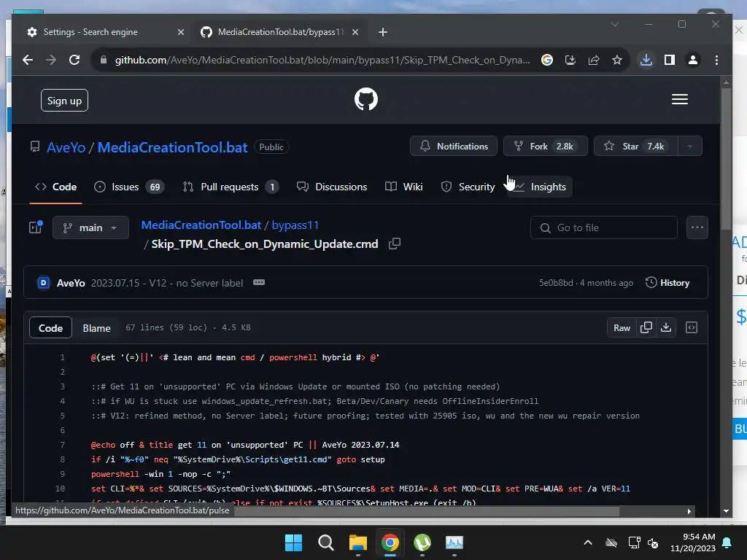Show hidden system tray icons
The image size is (747, 560).
tap(588, 542)
